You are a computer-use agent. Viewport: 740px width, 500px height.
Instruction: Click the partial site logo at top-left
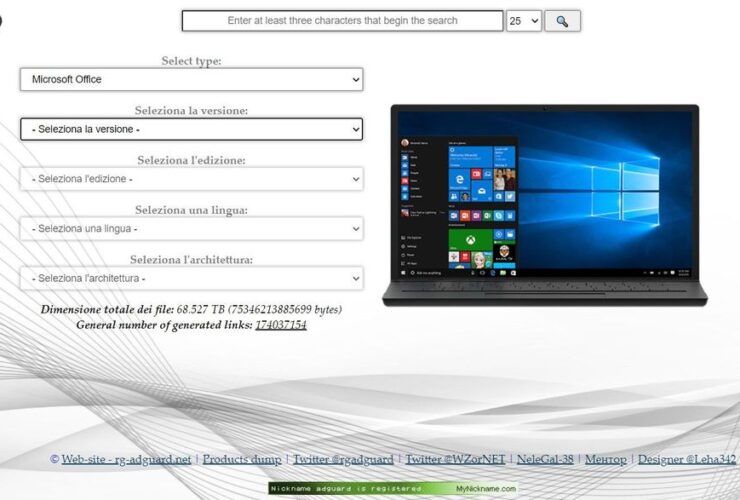click(1, 20)
